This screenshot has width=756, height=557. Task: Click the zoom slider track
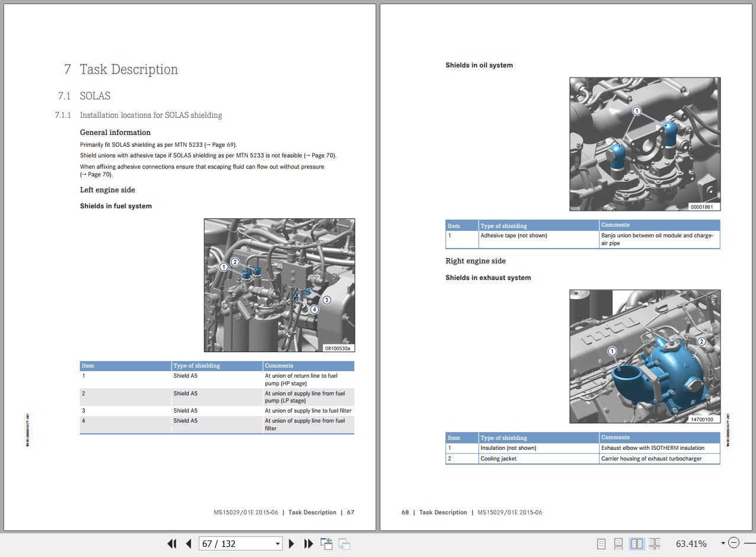(x=749, y=543)
